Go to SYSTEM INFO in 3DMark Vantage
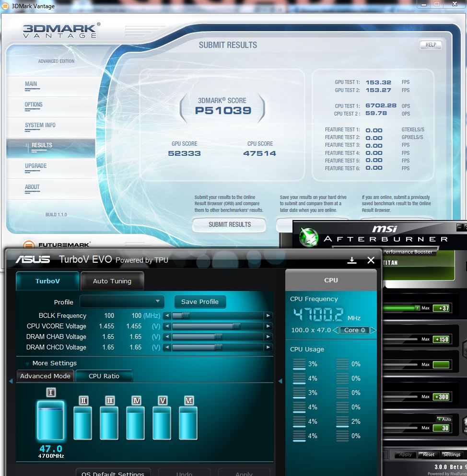 click(x=40, y=125)
